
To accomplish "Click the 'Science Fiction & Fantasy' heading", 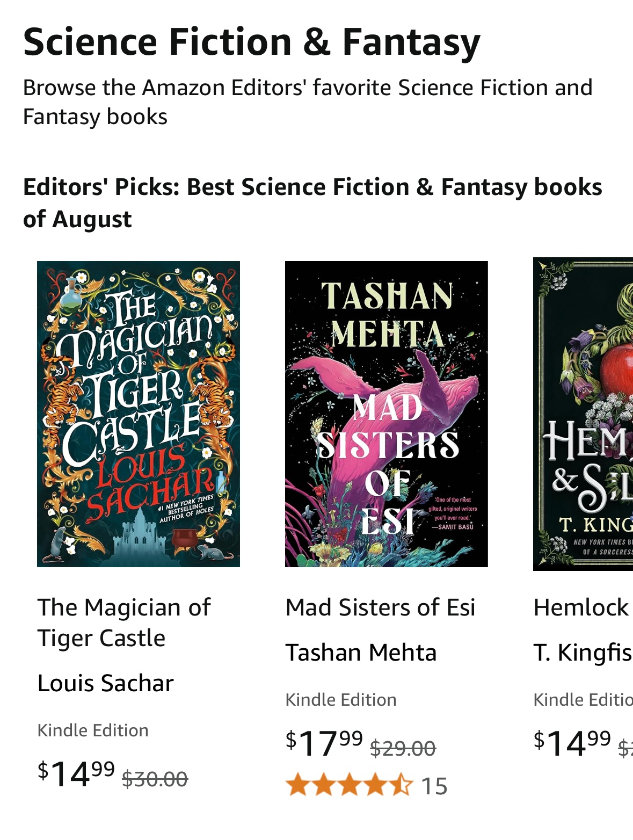I will [x=251, y=42].
